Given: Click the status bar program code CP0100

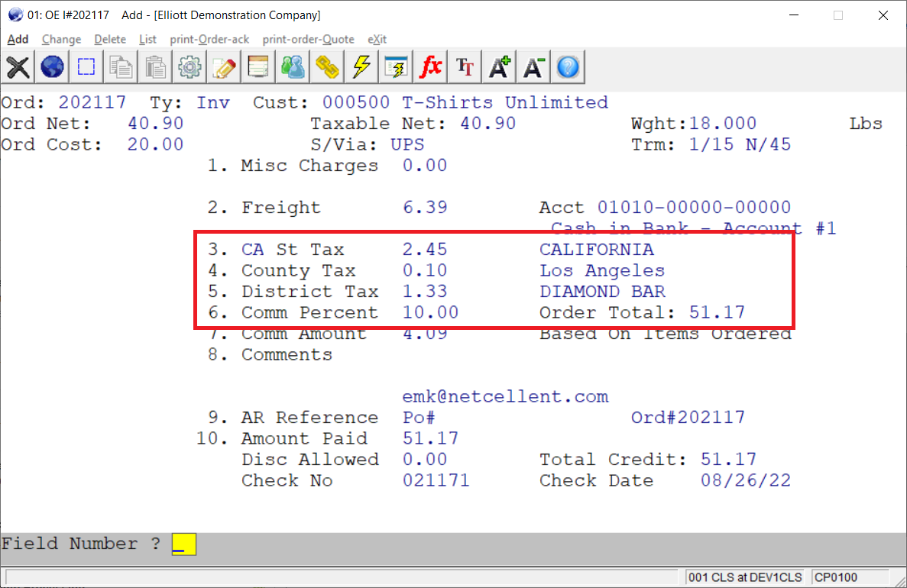Looking at the screenshot, I should (x=836, y=577).
